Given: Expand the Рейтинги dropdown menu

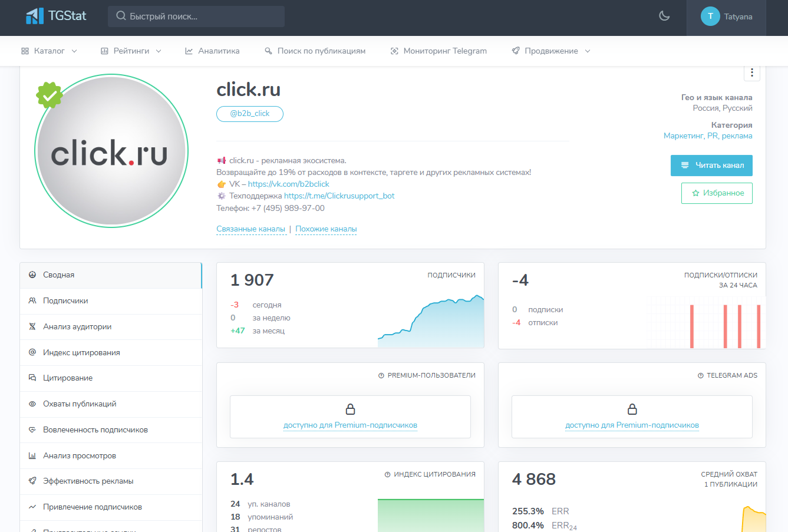Looking at the screenshot, I should tap(131, 51).
